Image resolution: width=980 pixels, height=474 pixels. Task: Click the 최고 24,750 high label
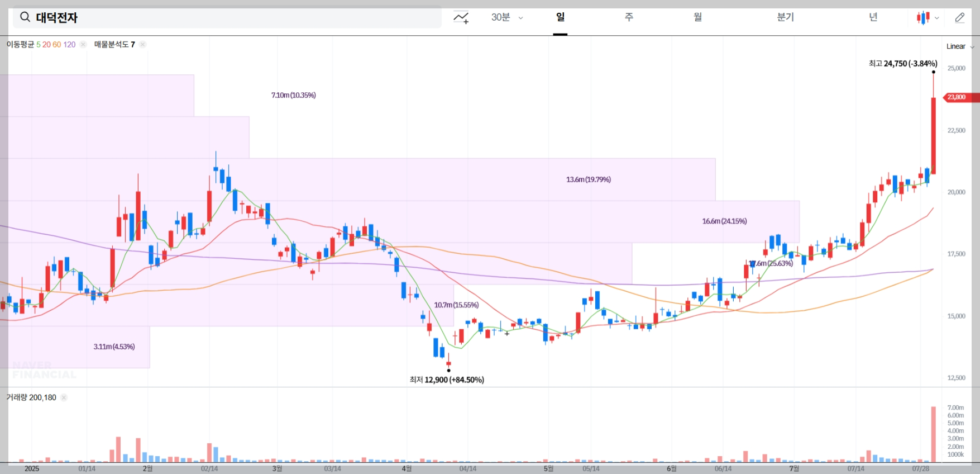pos(903,64)
